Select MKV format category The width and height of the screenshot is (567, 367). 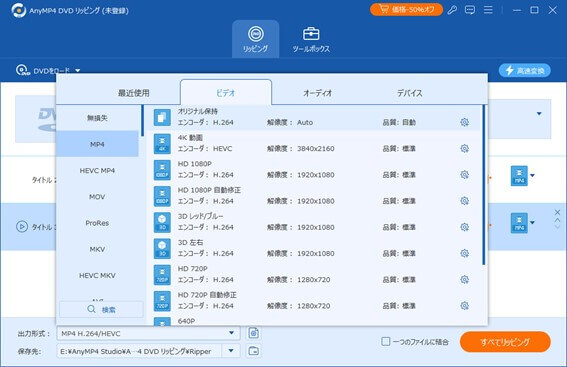(97, 249)
